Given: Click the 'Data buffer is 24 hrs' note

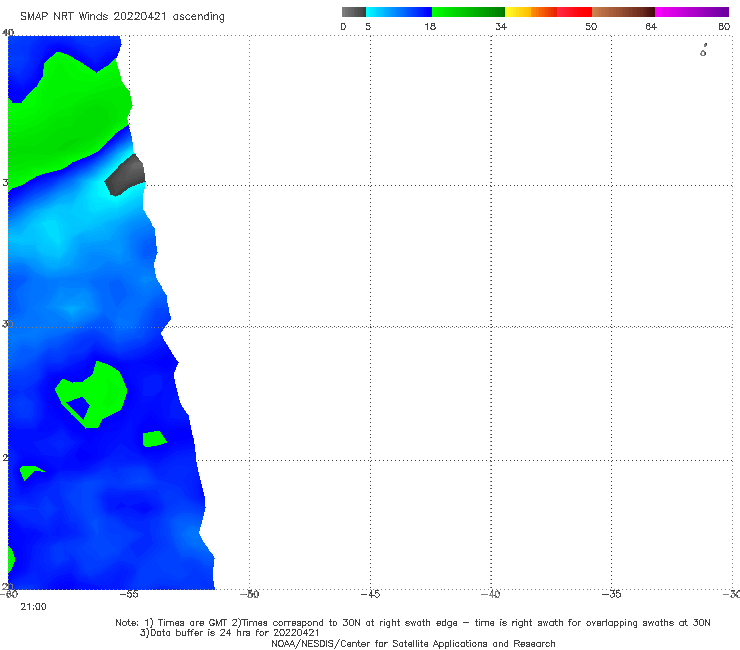Looking at the screenshot, I should pos(230,633).
